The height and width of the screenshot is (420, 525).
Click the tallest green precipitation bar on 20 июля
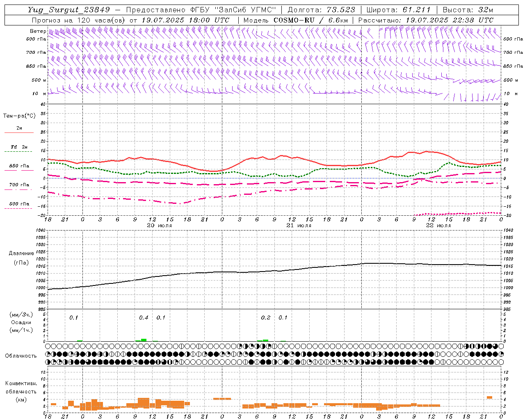click(x=144, y=340)
